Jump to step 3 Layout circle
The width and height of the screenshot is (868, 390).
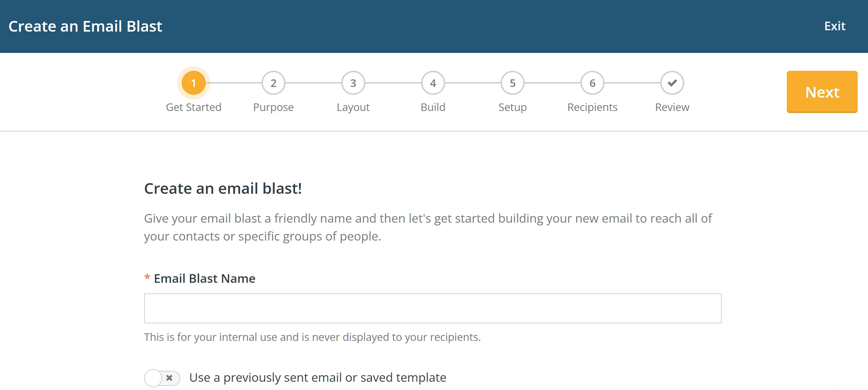pyautogui.click(x=353, y=82)
